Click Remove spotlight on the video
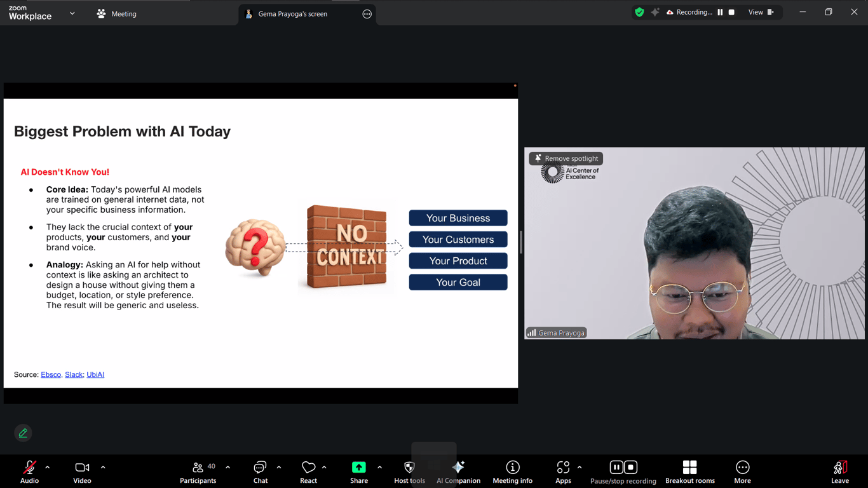 click(x=566, y=158)
